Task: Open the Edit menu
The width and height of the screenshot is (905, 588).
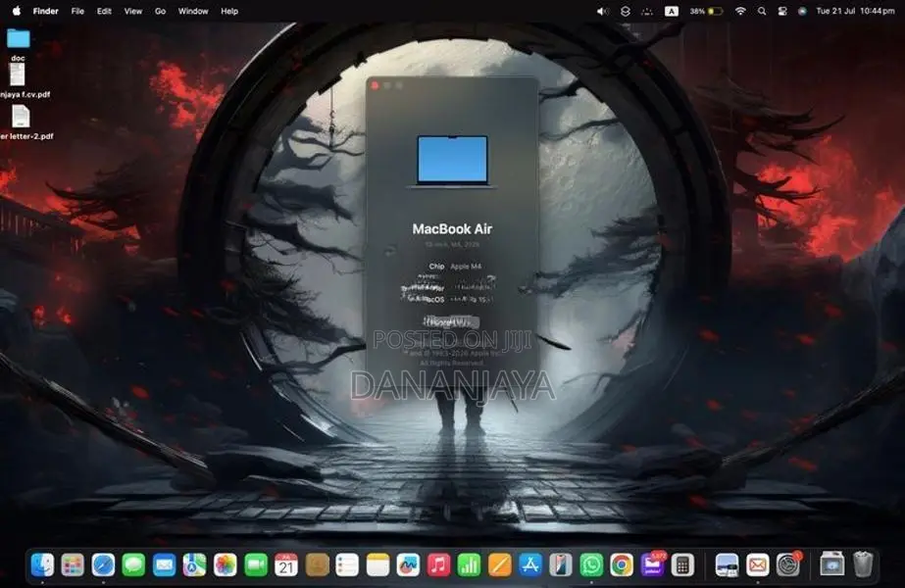Action: point(104,11)
